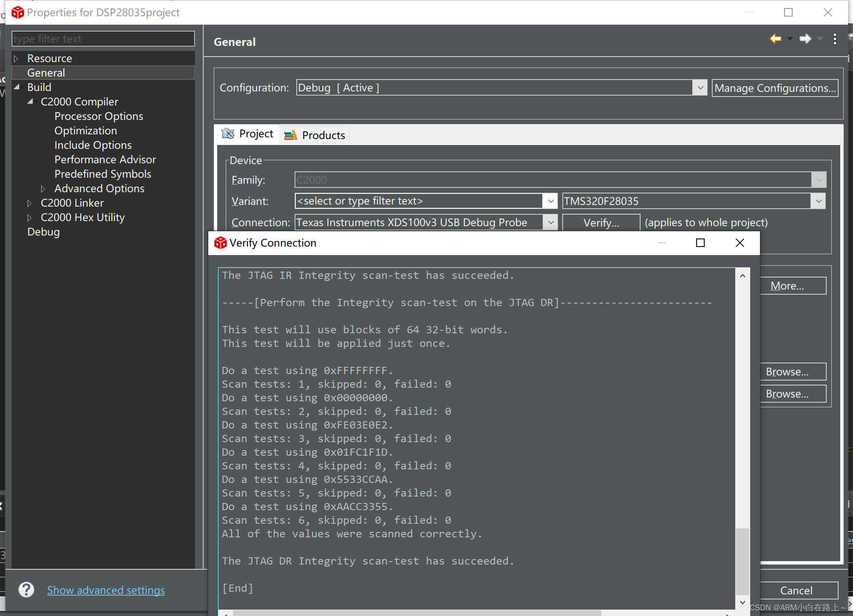This screenshot has width=853, height=616.
Task: Click the help question mark icon
Action: (26, 590)
